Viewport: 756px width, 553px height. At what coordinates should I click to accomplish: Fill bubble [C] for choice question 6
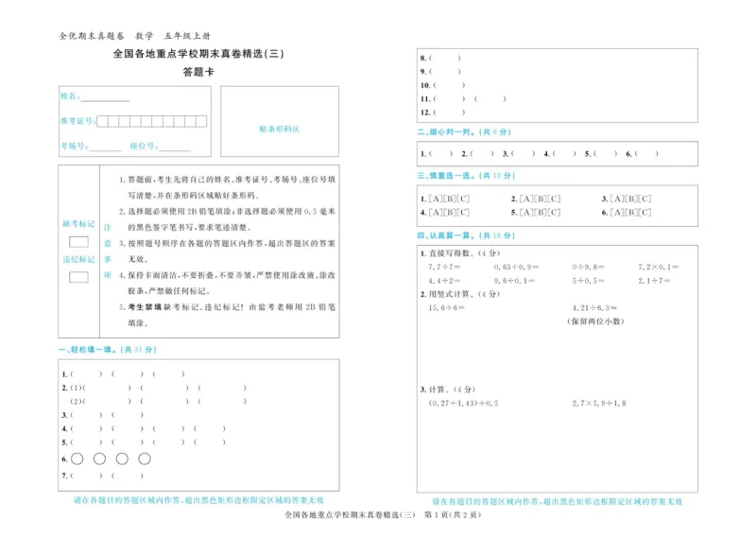[644, 212]
